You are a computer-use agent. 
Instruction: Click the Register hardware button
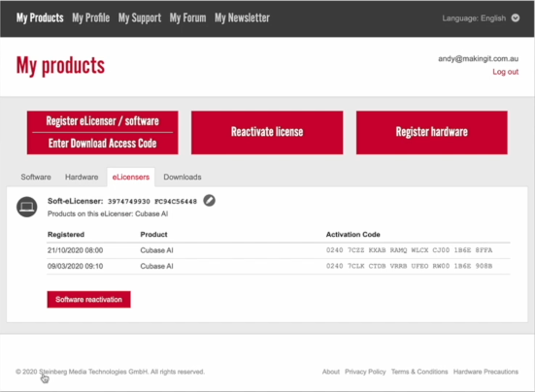click(x=432, y=132)
